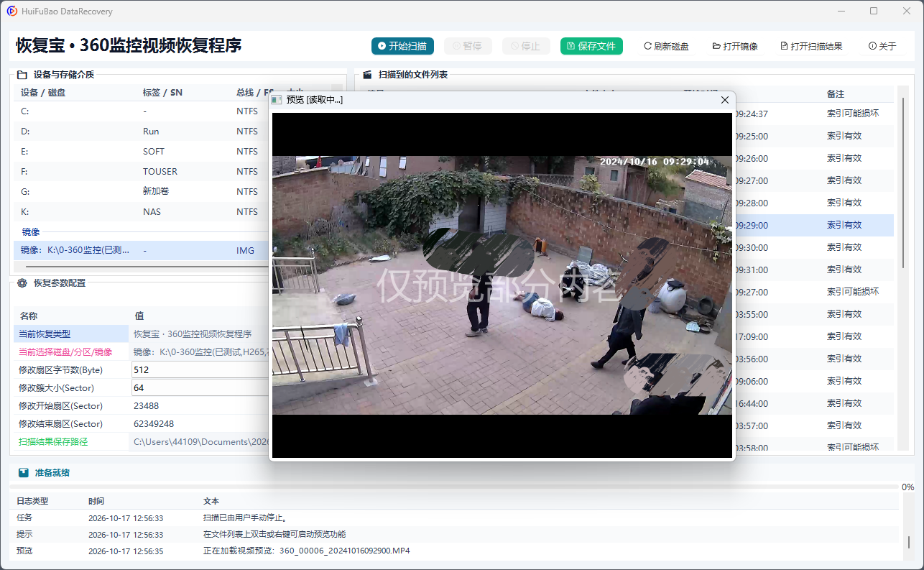Select drive D: labeled Run
This screenshot has height=570, width=924.
point(142,132)
